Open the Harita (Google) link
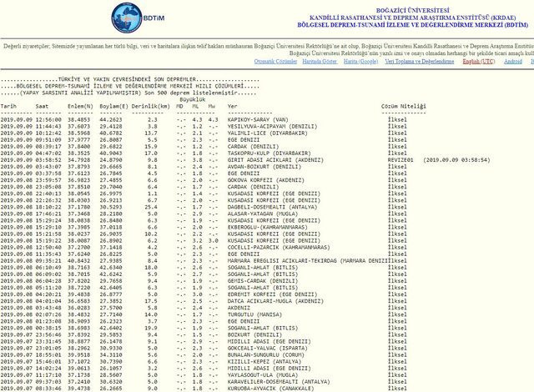Viewport: 534px width, 392px height. click(x=360, y=62)
